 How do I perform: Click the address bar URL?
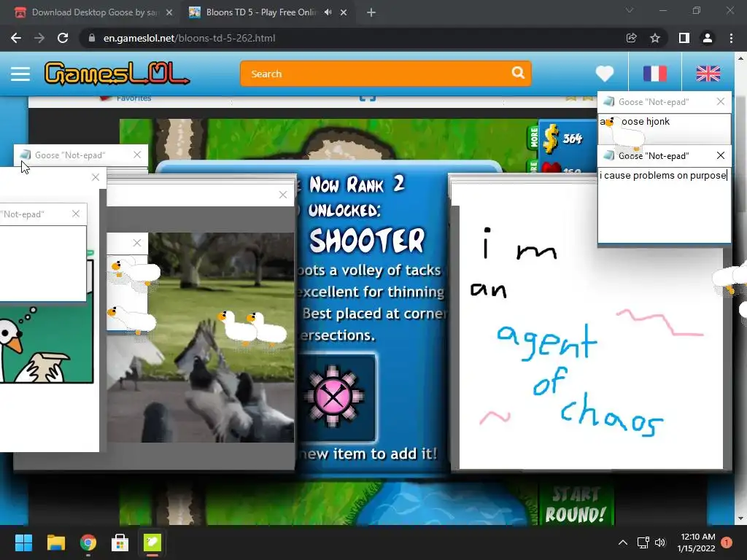(x=189, y=38)
